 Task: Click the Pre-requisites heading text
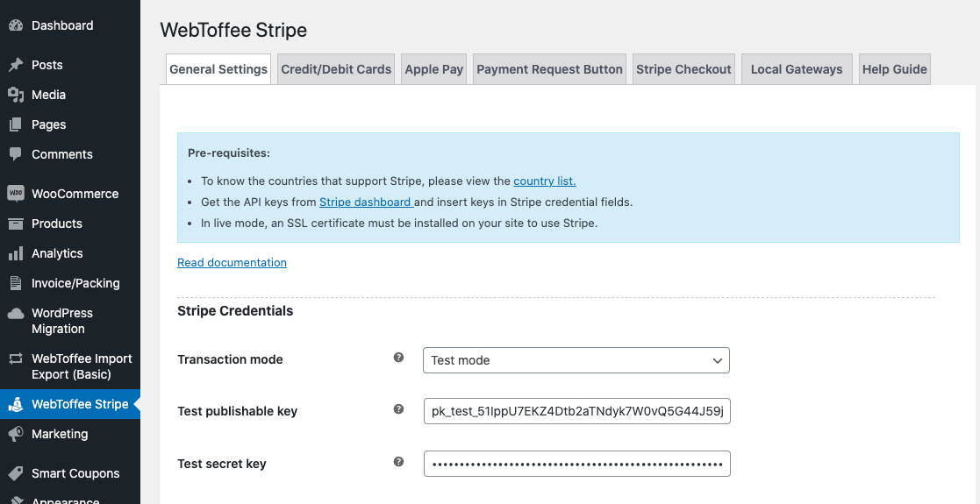(x=229, y=153)
